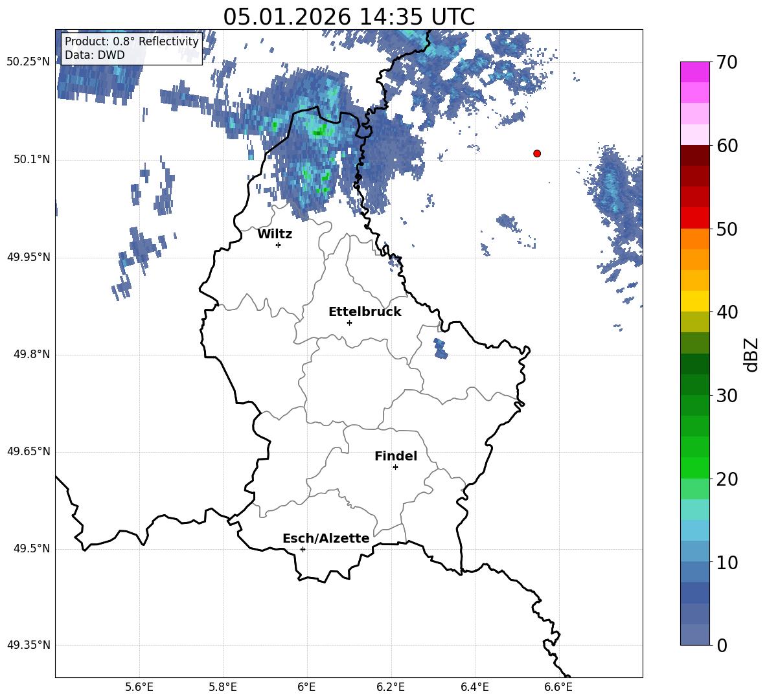Click the dBZ colorbar label
Screen dimensions: 767x700
pos(750,354)
